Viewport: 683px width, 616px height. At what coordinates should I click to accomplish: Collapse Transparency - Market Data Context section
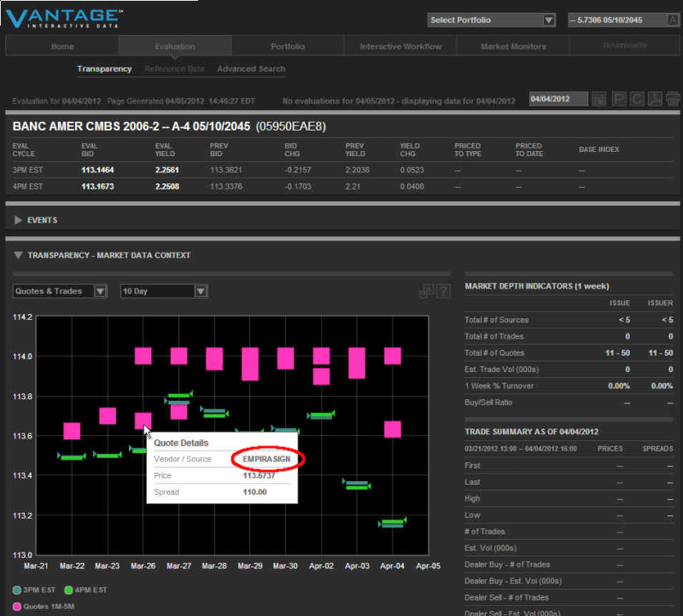coord(18,255)
